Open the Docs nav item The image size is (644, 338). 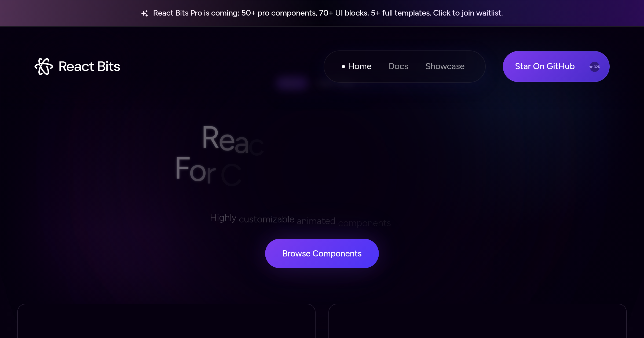pyautogui.click(x=398, y=66)
